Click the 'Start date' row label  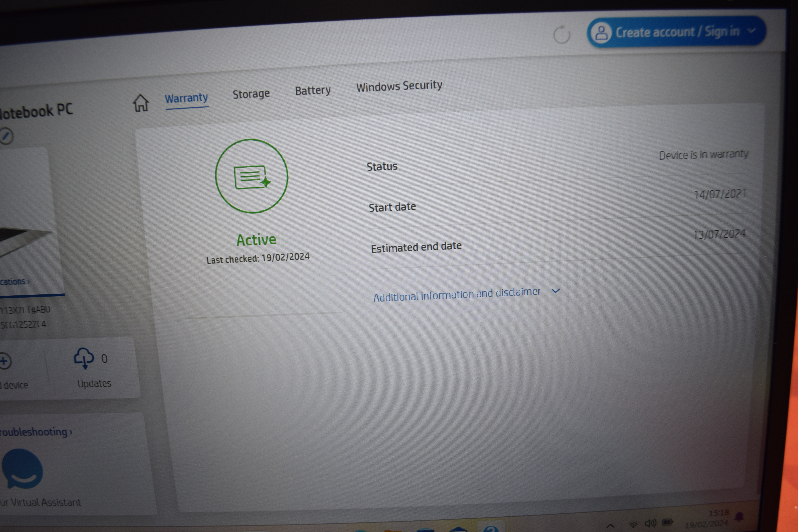pos(392,207)
